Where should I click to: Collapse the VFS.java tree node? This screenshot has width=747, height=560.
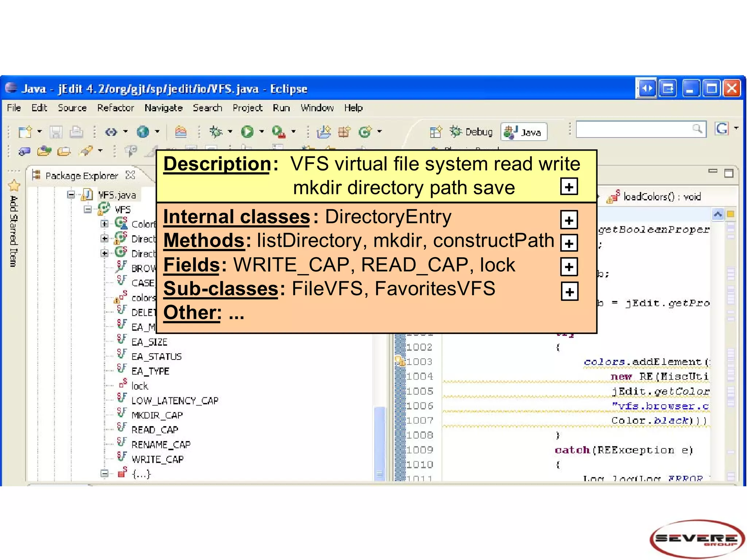pos(71,195)
